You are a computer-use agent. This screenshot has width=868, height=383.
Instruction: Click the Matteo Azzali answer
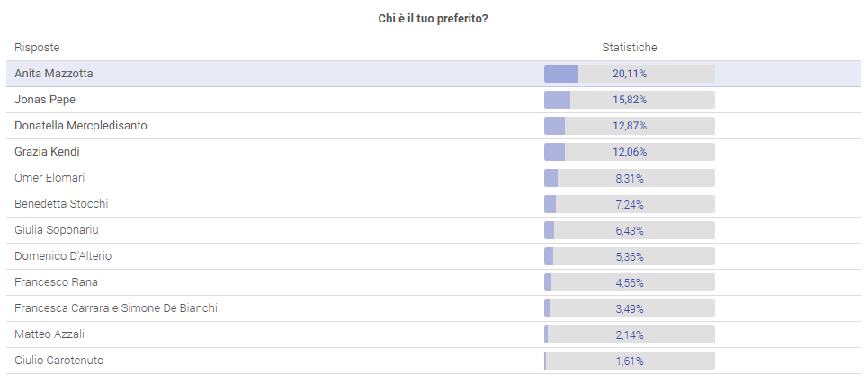point(49,334)
